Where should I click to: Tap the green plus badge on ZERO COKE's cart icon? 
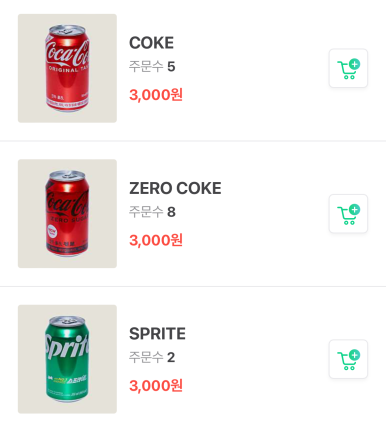point(354,209)
